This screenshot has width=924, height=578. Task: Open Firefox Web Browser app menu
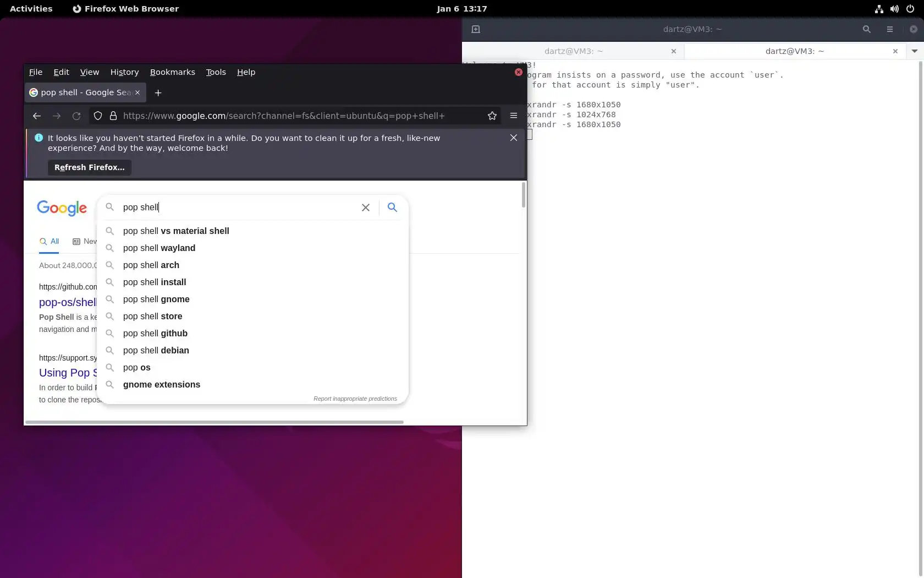(126, 9)
